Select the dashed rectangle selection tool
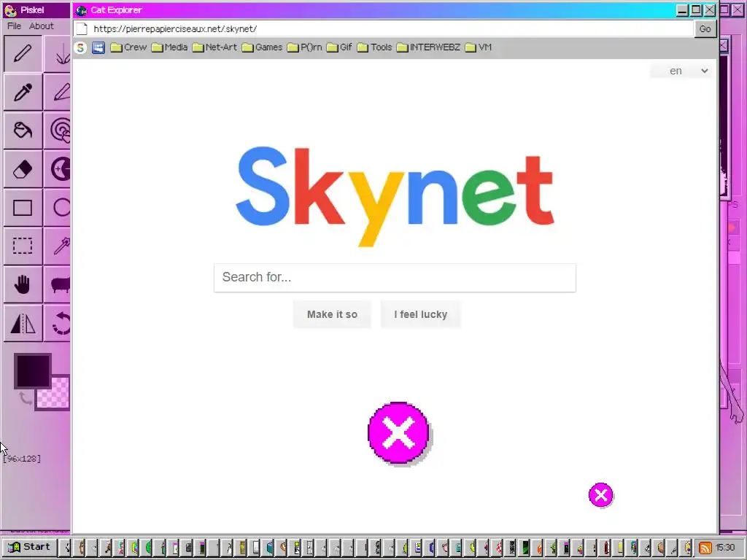The width and height of the screenshot is (747, 560). pyautogui.click(x=23, y=246)
